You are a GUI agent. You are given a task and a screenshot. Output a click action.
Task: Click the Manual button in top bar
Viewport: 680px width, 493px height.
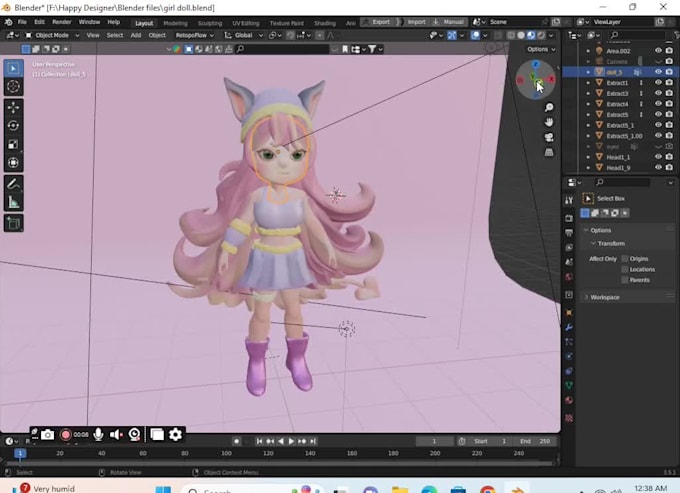point(450,22)
